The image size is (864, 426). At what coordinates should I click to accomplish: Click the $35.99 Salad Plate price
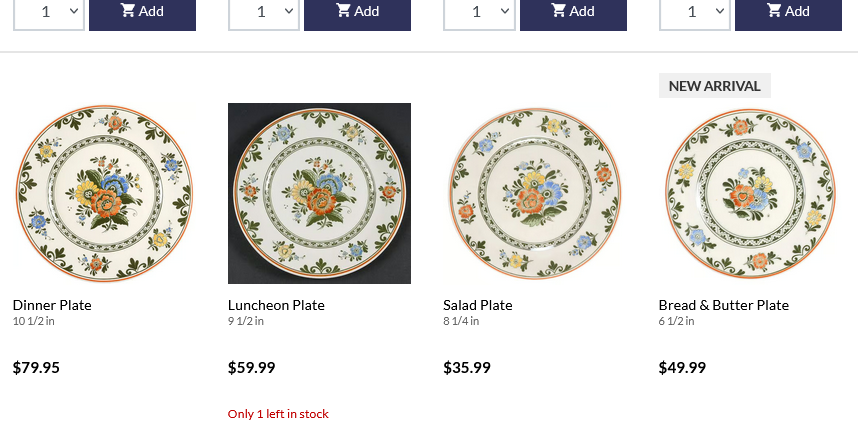[467, 368]
